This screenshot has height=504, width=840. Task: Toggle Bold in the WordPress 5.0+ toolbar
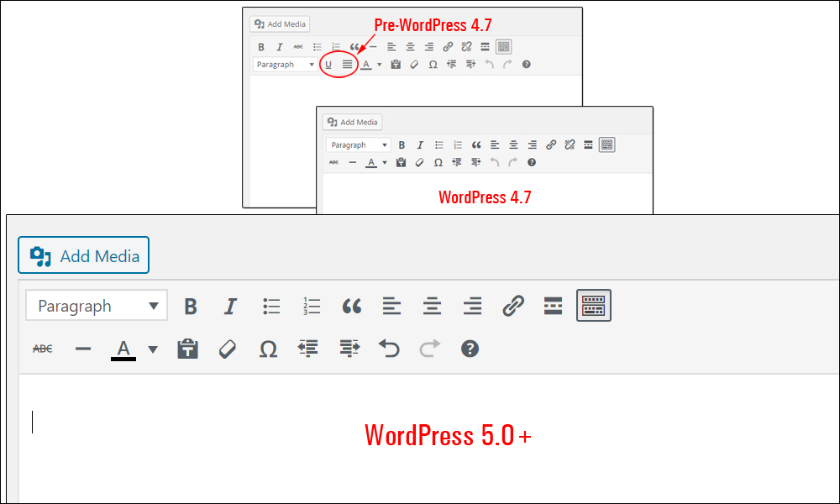[191, 307]
